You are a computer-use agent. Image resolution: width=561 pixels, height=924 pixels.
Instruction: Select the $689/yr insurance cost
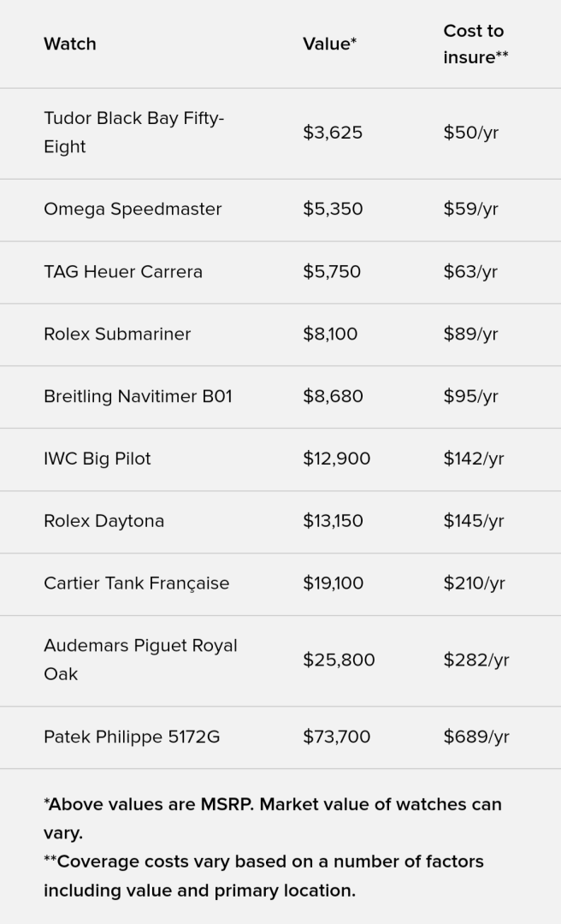[x=476, y=737]
